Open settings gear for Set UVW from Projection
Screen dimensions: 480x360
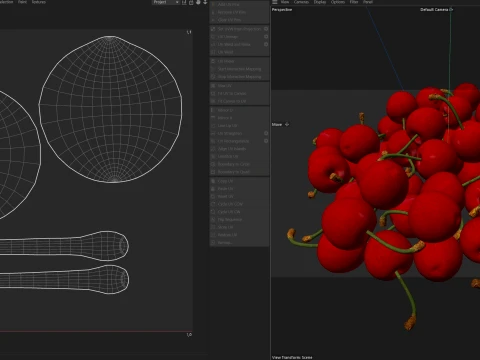tap(266, 29)
